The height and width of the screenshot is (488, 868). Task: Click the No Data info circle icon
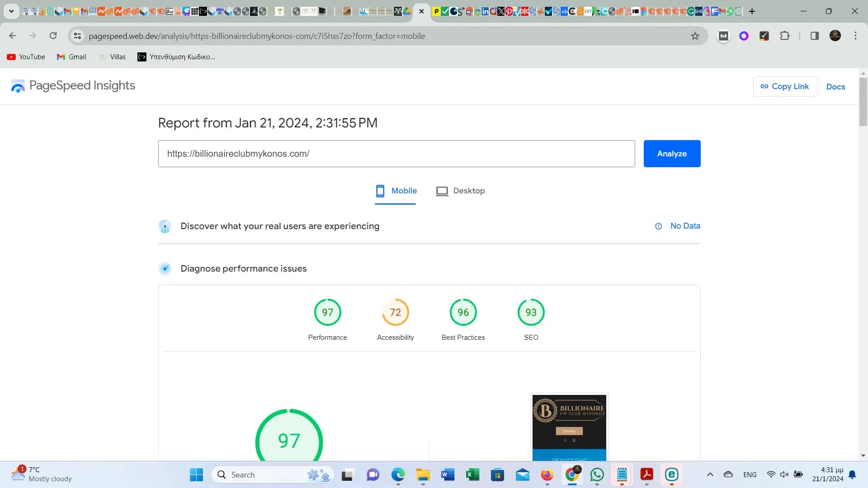pyautogui.click(x=658, y=226)
